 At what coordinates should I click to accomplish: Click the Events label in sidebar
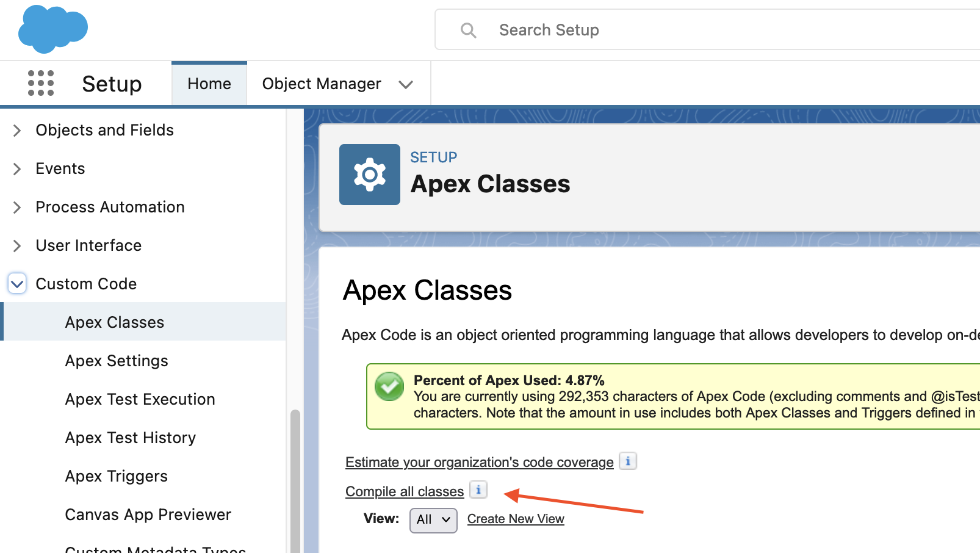[60, 168]
